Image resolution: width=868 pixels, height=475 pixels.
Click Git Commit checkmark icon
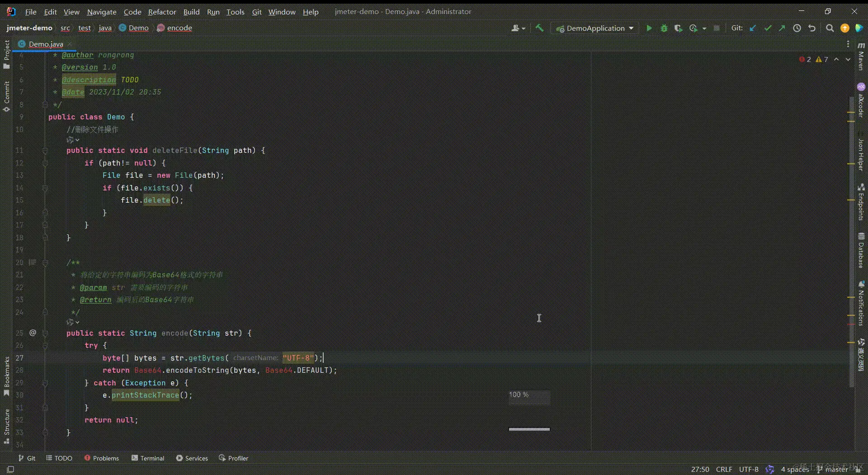click(768, 28)
